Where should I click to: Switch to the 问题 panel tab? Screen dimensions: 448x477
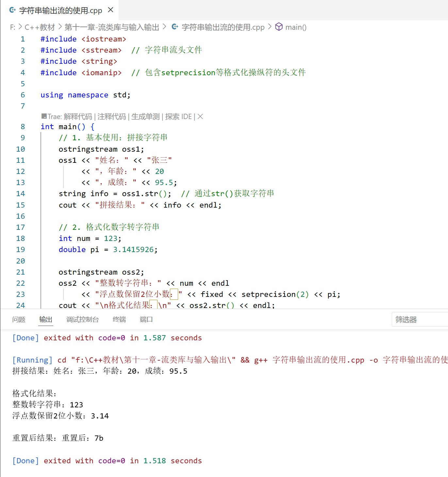19,319
